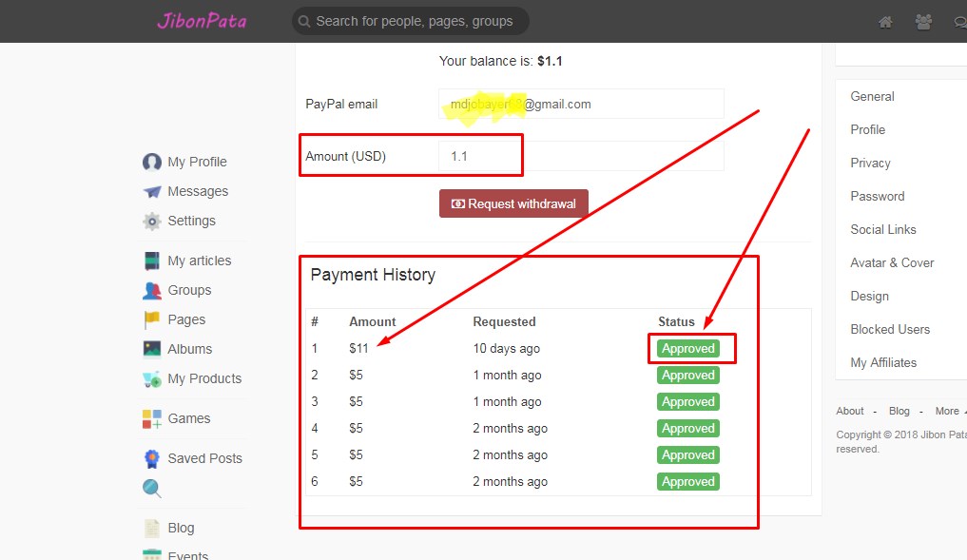967x560 pixels.
Task: Open Saved Posts from sidebar
Action: (204, 458)
